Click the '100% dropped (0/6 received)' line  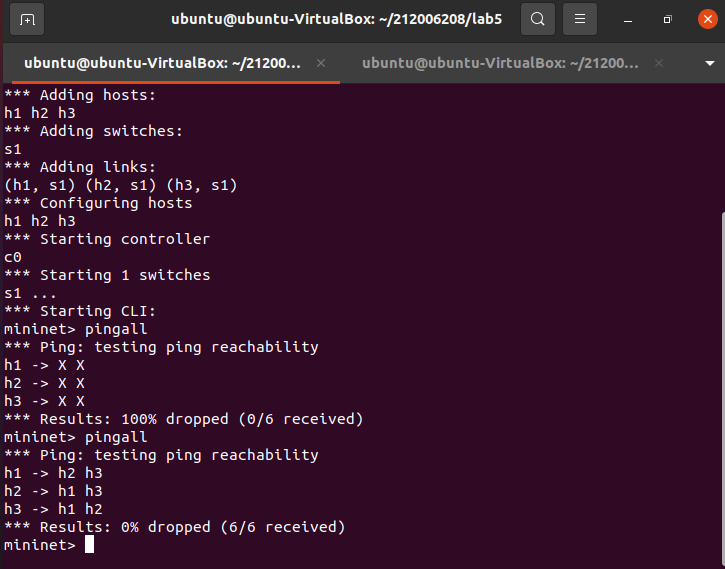tap(183, 419)
